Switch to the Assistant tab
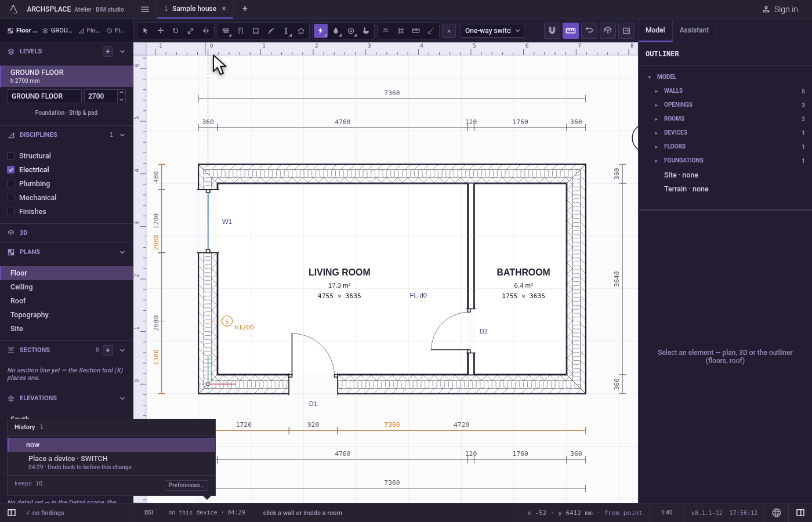The height and width of the screenshot is (522, 812). tap(694, 30)
